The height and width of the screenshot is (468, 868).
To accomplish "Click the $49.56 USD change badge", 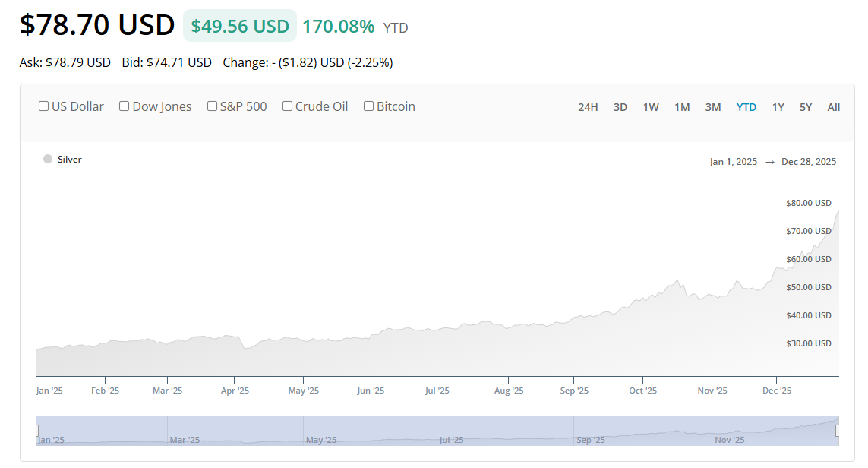I will tap(240, 26).
